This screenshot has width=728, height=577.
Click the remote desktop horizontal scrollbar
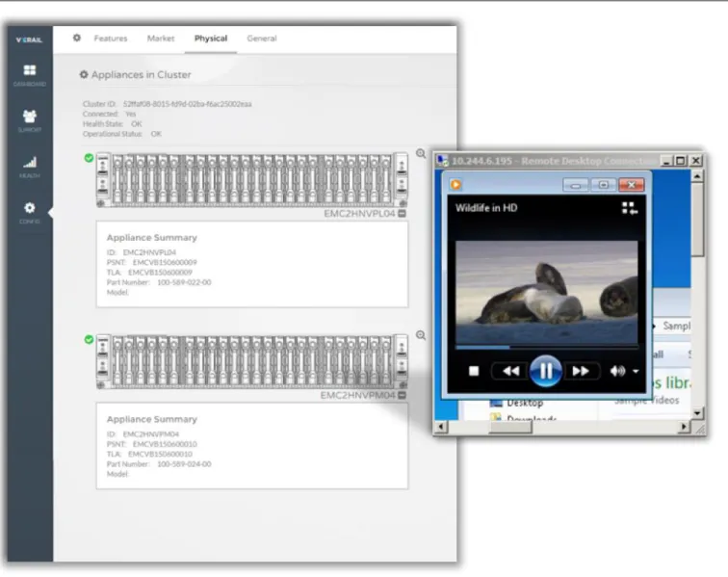point(561,427)
